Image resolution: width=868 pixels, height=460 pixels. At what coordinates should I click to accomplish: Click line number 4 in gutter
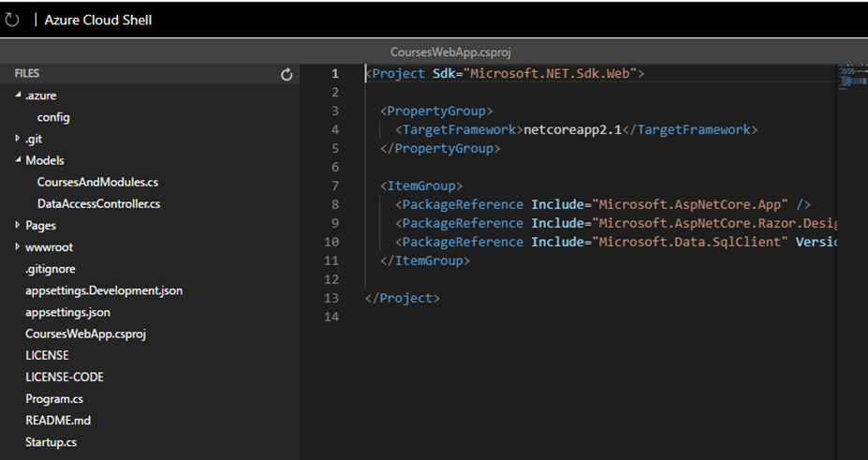click(334, 129)
